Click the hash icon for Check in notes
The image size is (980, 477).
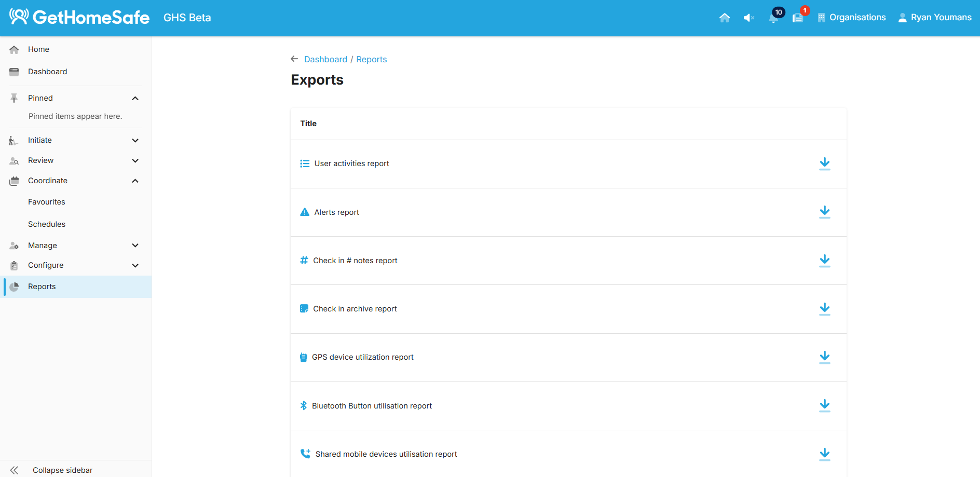(x=304, y=260)
